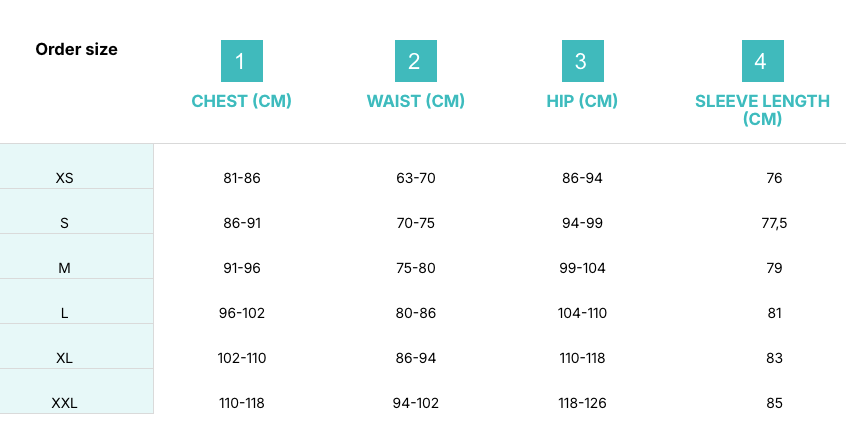Click the number 1 chest icon
Screen dimensions: 846x446
(241, 61)
